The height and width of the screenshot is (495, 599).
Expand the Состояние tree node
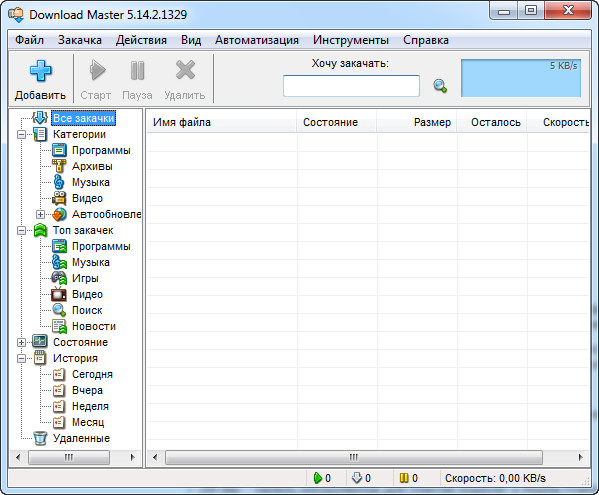point(21,343)
